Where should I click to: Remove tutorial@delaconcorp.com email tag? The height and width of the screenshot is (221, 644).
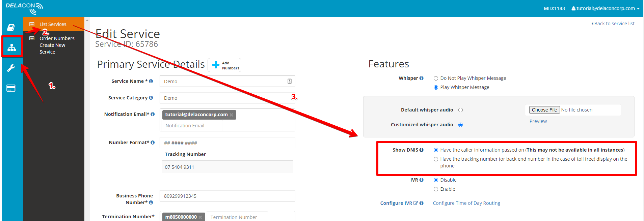click(231, 115)
